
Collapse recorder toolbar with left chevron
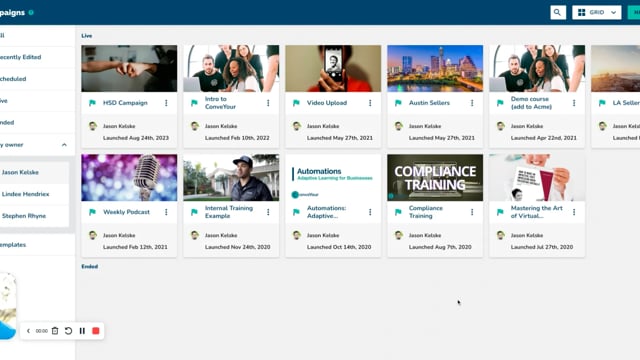coord(28,331)
